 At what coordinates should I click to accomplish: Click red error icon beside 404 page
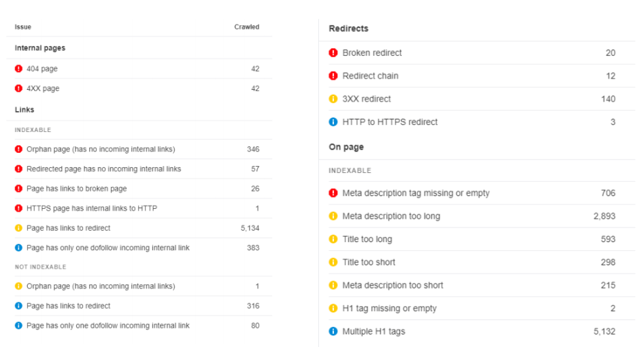[18, 69]
